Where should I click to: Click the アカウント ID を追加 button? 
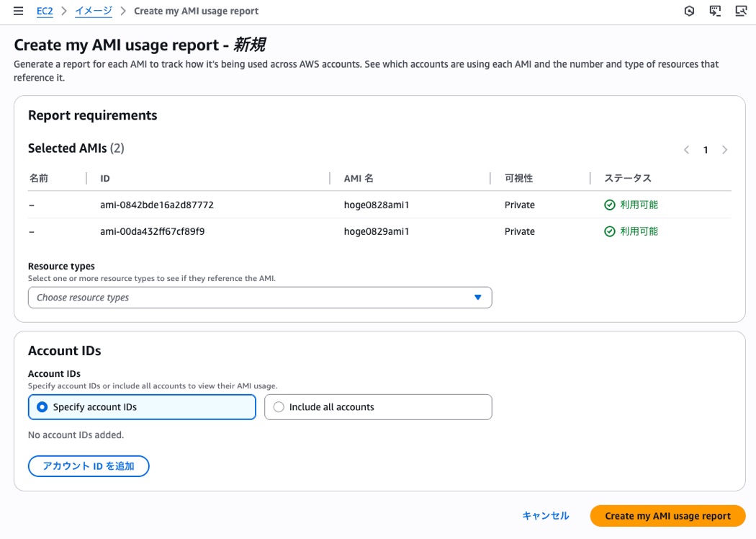pyautogui.click(x=89, y=466)
